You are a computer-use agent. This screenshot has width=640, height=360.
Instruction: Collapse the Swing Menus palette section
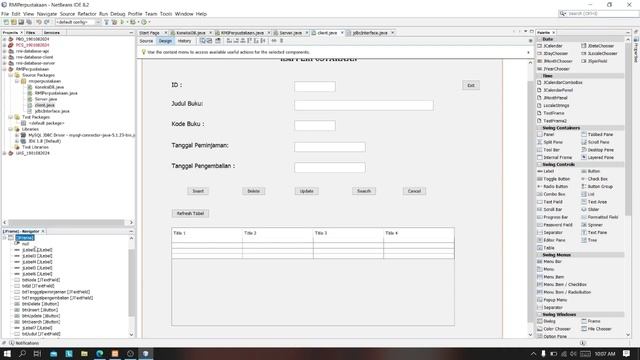coord(539,255)
